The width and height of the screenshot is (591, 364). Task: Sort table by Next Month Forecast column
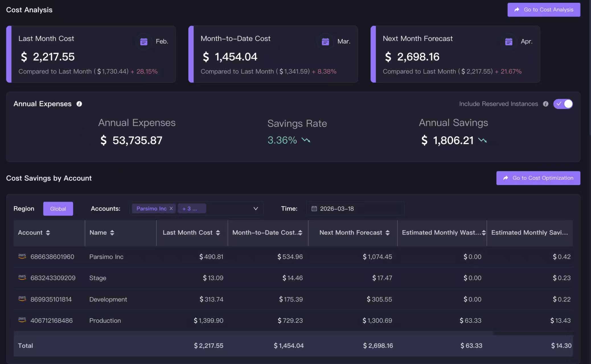(x=388, y=233)
